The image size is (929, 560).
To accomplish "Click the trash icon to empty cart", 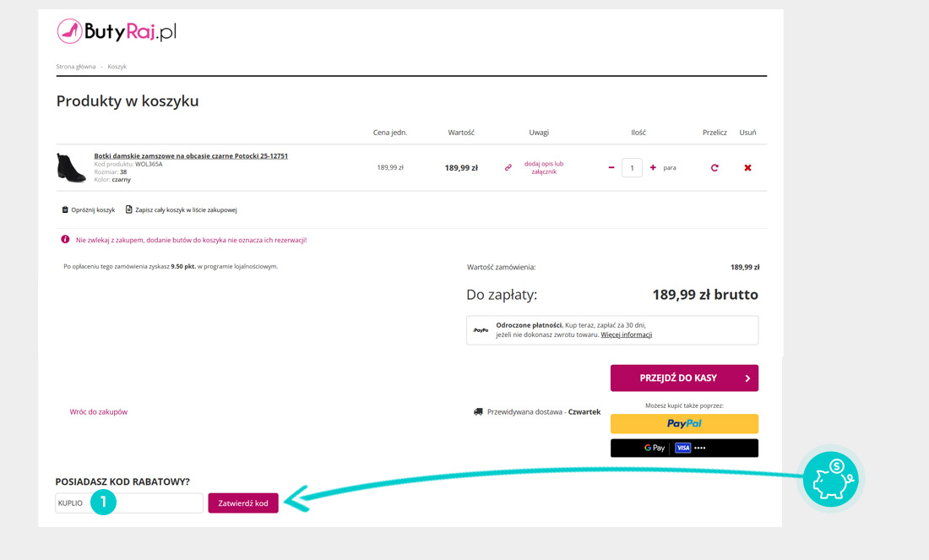I will [65, 209].
